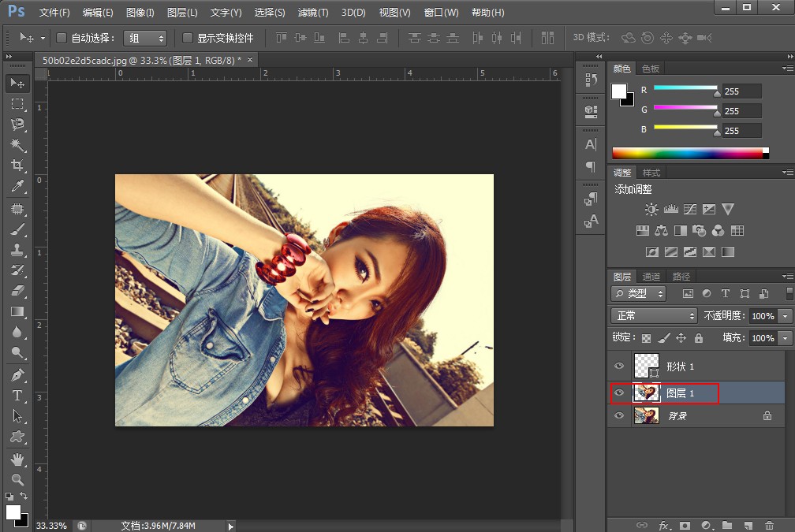Select the Crop tool

[x=17, y=166]
